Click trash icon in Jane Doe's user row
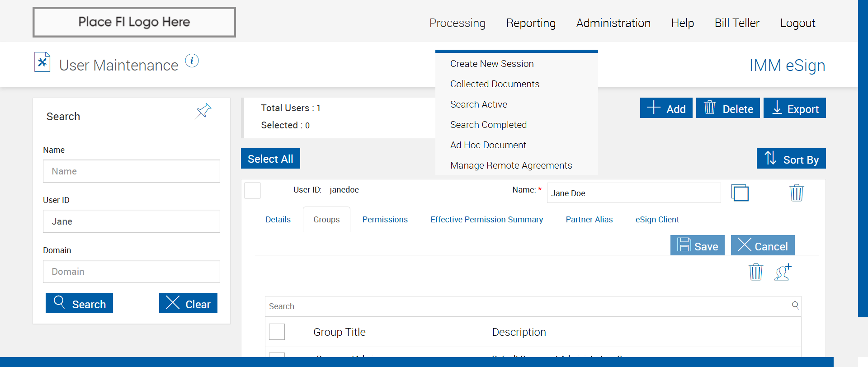 click(x=796, y=193)
